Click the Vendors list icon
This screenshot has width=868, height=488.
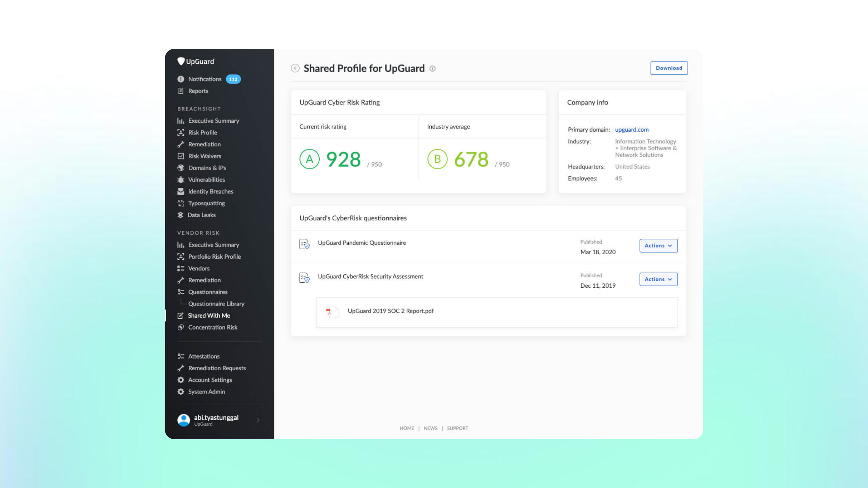pyautogui.click(x=181, y=268)
